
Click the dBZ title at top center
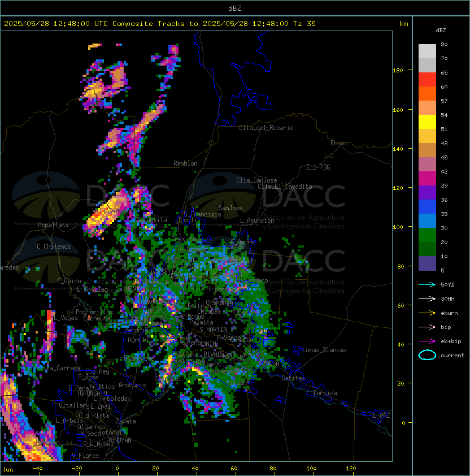click(x=235, y=8)
